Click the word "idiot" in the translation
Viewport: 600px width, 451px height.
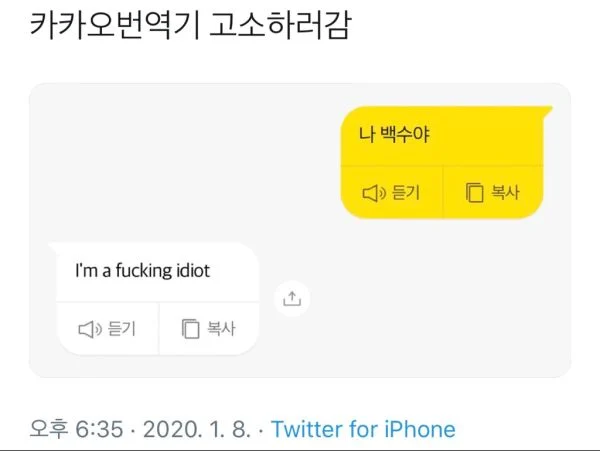187,271
